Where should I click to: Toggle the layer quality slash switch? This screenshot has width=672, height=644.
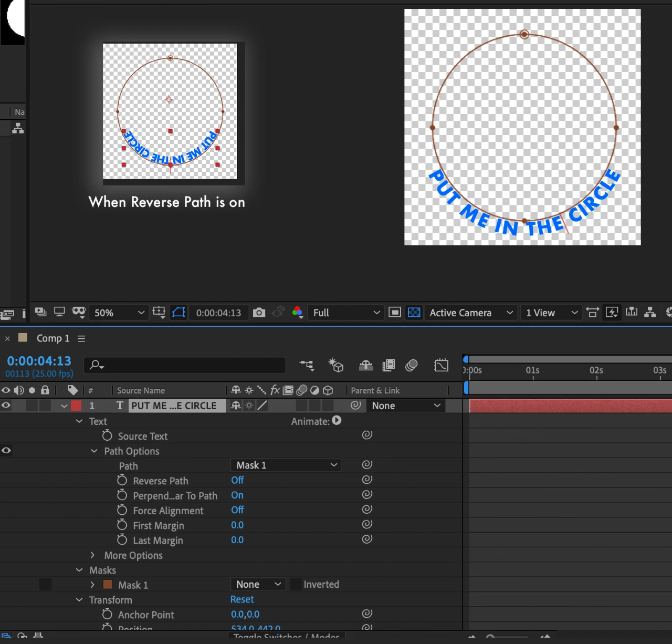pyautogui.click(x=262, y=406)
